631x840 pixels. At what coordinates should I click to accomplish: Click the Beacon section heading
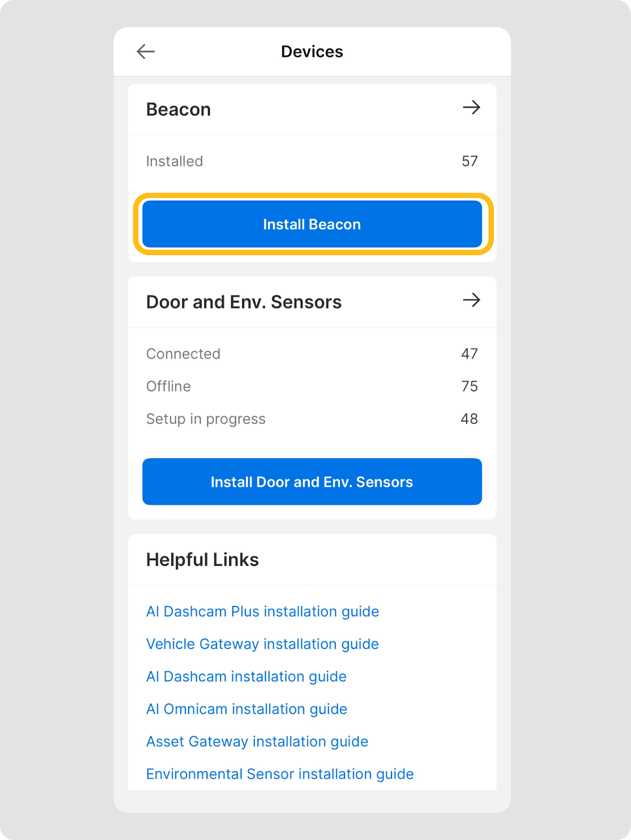pyautogui.click(x=179, y=110)
